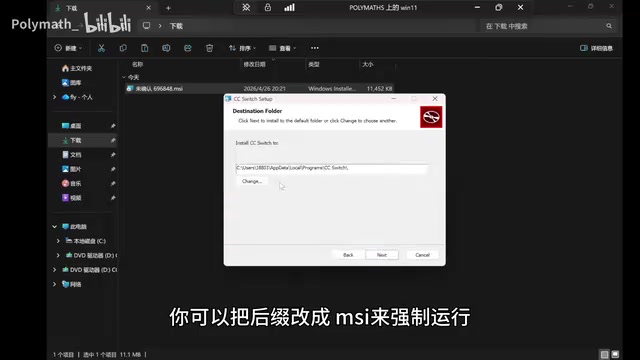Select 下载 (Downloads) in sidebar
This screenshot has width=640, height=360.
(x=72, y=140)
